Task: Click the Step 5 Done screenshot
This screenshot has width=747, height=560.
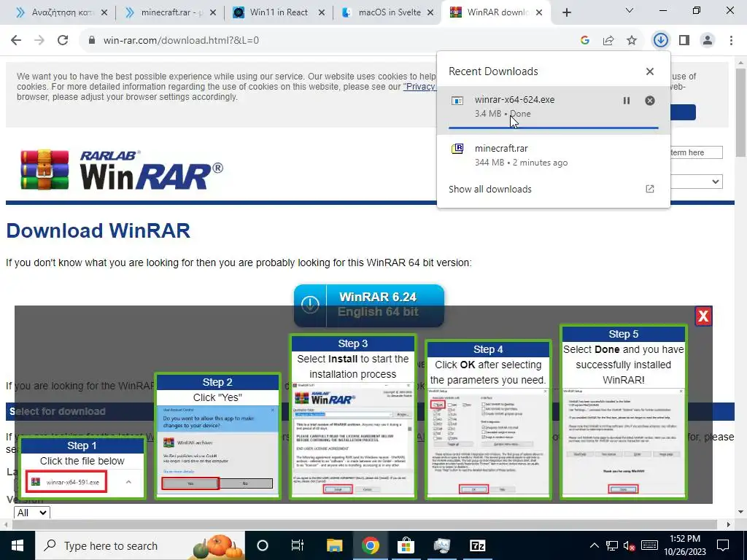Action: click(x=623, y=443)
